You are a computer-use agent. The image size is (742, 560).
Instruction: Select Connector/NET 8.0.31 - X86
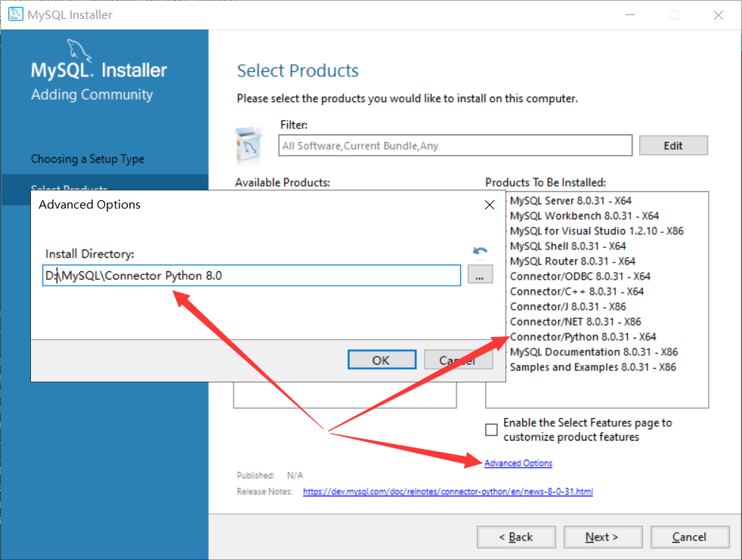pos(576,322)
